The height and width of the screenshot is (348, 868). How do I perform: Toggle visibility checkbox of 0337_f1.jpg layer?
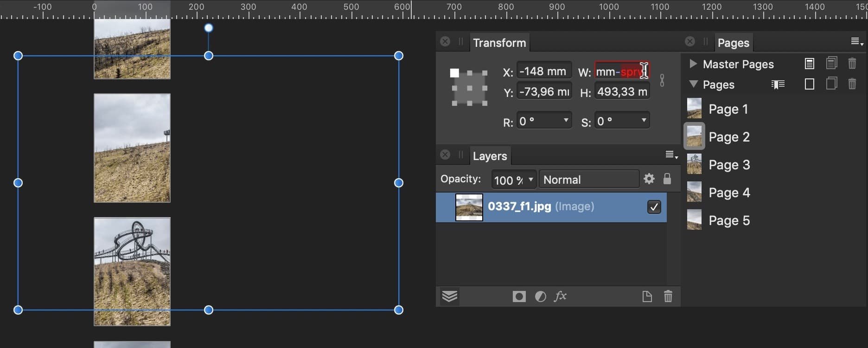[x=654, y=207]
